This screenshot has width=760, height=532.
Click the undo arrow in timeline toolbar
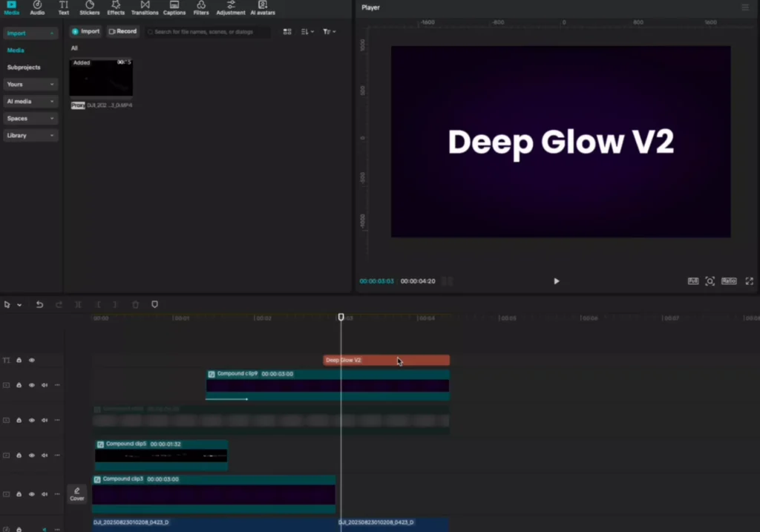click(39, 304)
